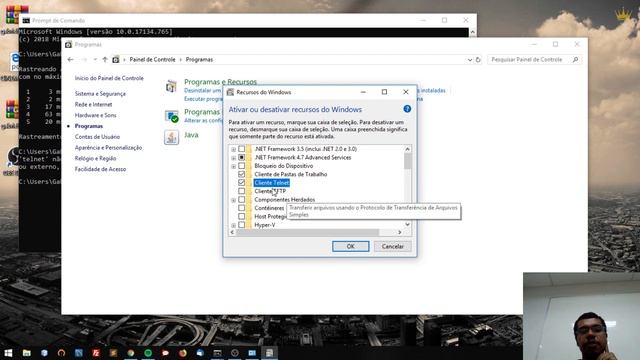The width and height of the screenshot is (640, 360).
Task: Switch to Command Prompt in the taskbar
Action: 217,353
